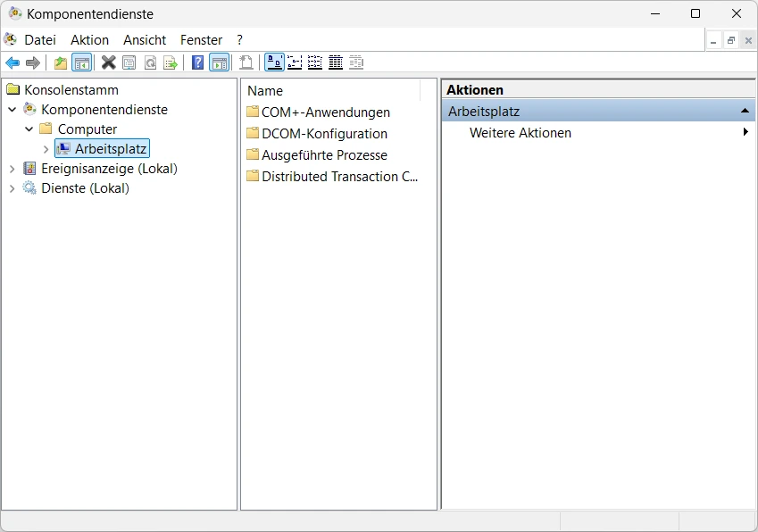This screenshot has height=532, width=758.
Task: Switch to small icons view
Action: click(295, 62)
